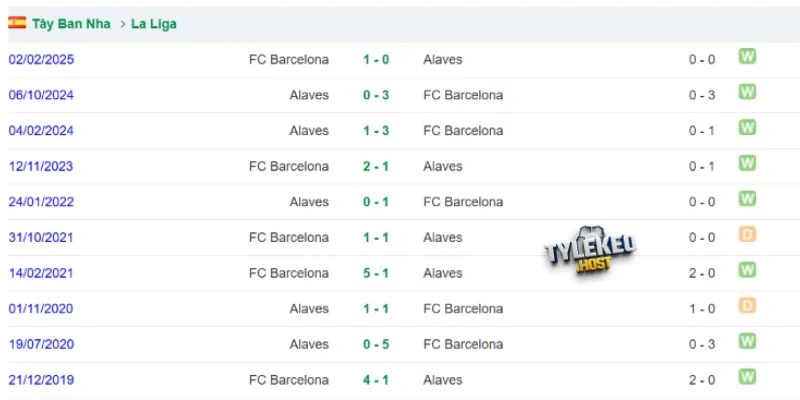Click the W result badge for 06/10/2024
Screen dimensions: 800x400
747,92
